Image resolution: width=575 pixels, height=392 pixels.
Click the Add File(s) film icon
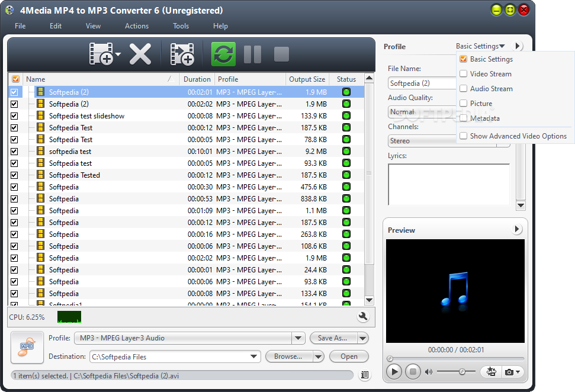tap(102, 54)
